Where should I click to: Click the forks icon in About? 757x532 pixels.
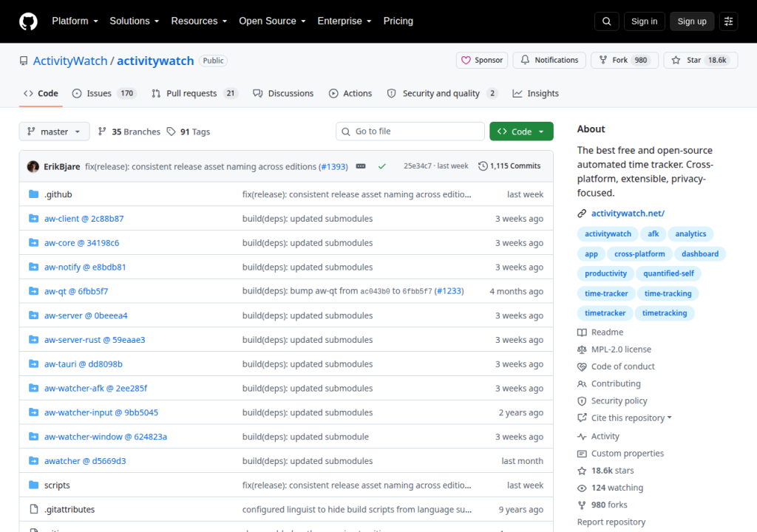(582, 505)
